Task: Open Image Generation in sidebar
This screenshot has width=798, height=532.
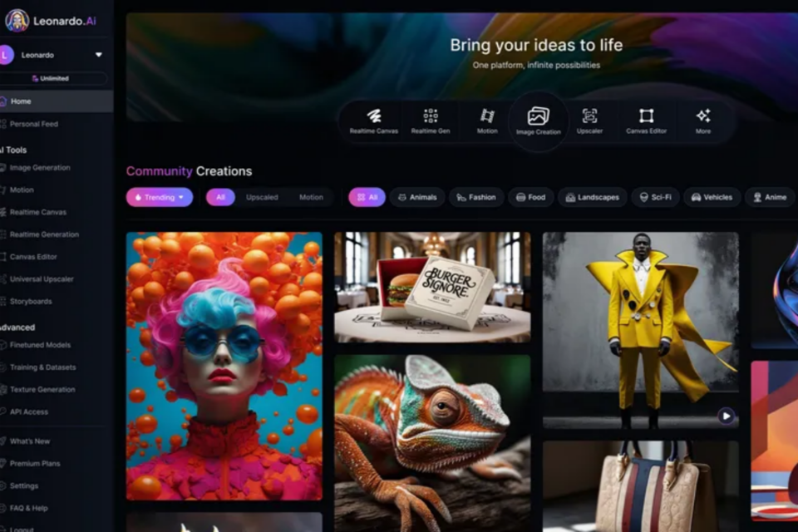Action: (39, 167)
